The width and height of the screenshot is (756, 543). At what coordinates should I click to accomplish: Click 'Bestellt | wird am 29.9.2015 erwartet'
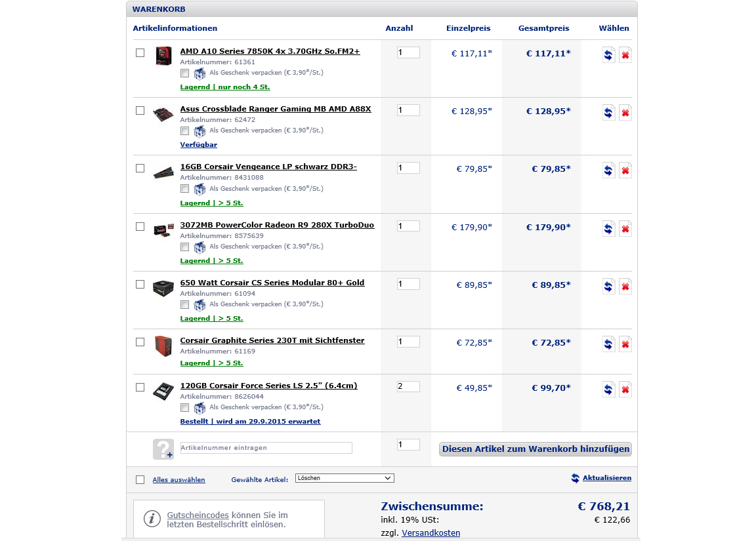click(250, 421)
